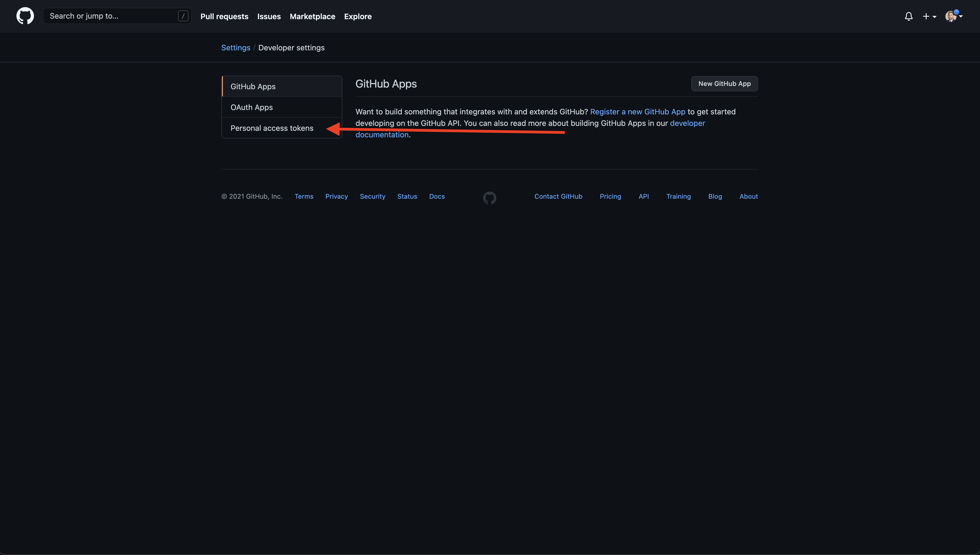Select Personal access tokens in sidebar
The width and height of the screenshot is (980, 555).
[282, 128]
